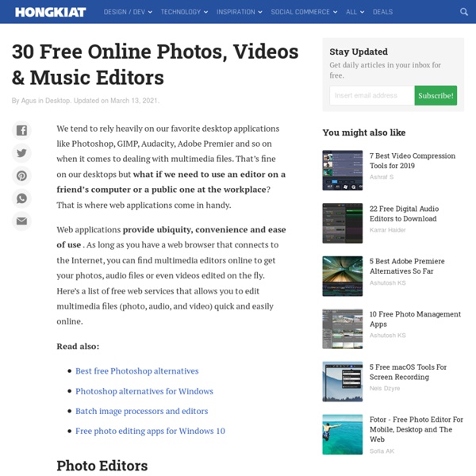Viewport: 476px width, 476px height.
Task: Open 5 Best Adobe Premiere Alternatives thumbnail
Action: point(343,276)
